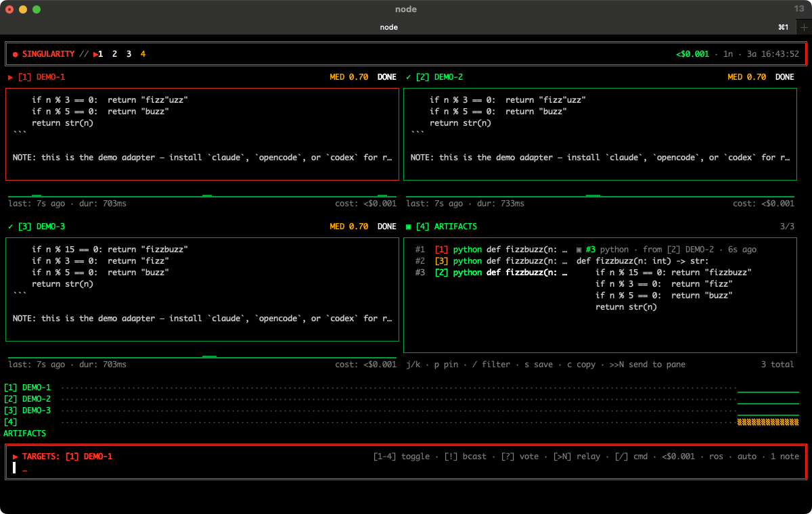
Task: Open a new terminal tab with plus button
Action: click(804, 27)
